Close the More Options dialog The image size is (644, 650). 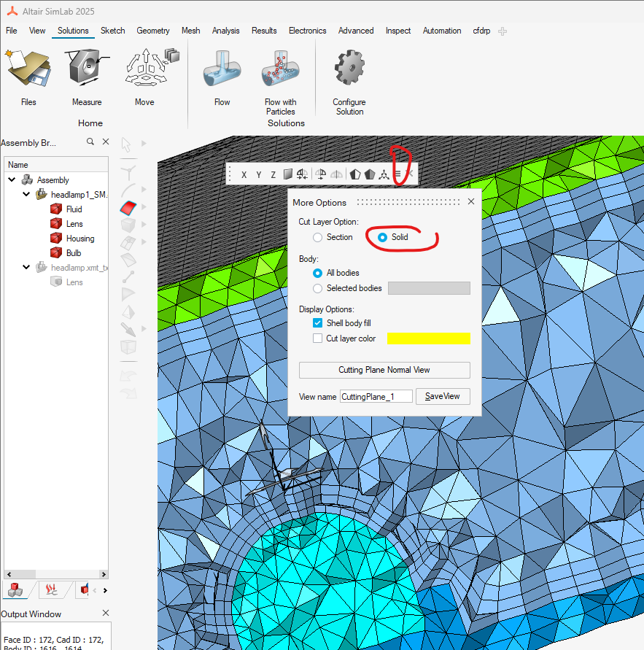point(471,201)
